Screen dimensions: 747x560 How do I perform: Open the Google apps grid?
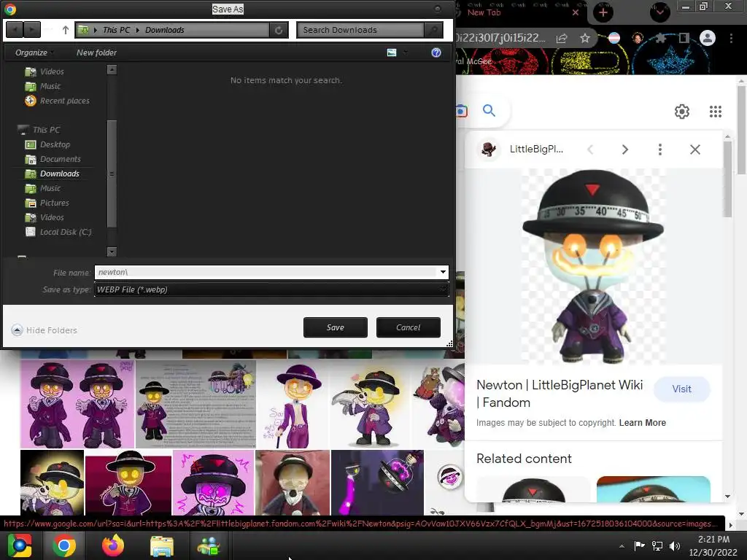tap(715, 112)
